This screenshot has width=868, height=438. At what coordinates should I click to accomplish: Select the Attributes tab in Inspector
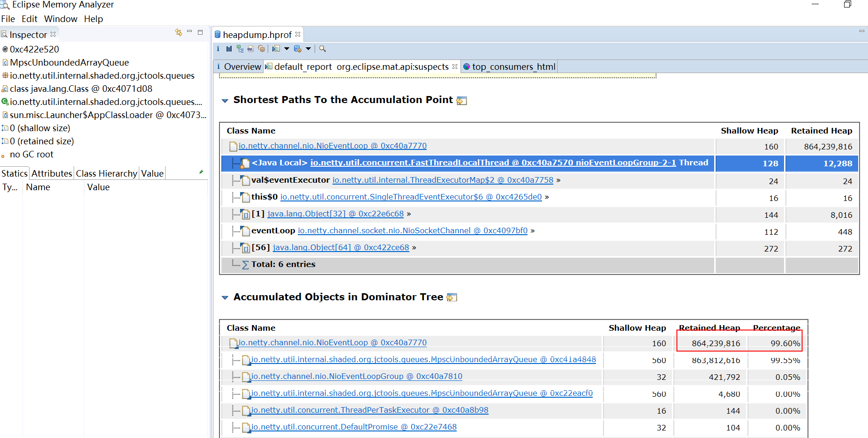click(52, 173)
